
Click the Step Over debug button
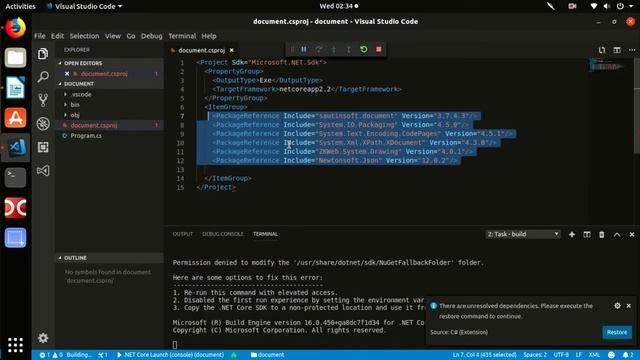(319, 49)
